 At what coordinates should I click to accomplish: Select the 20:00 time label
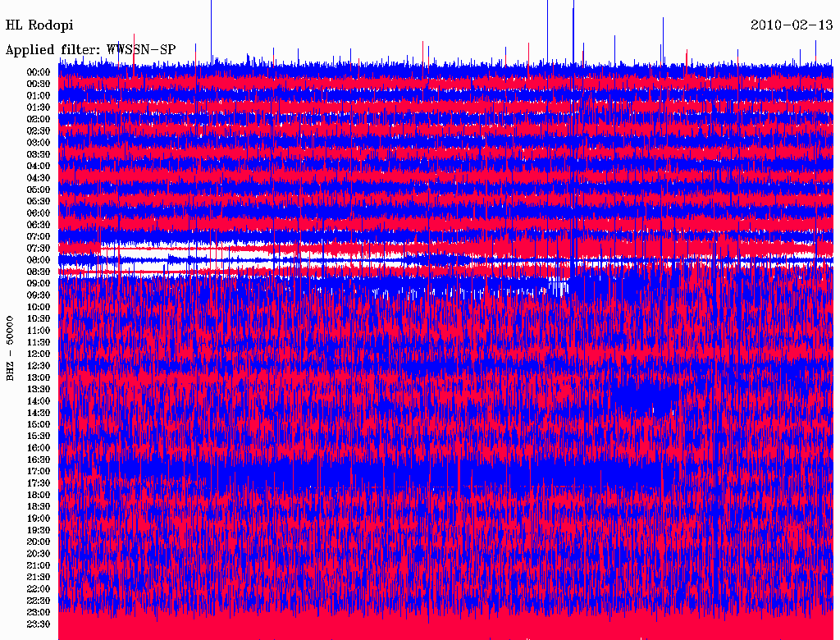pos(39,542)
